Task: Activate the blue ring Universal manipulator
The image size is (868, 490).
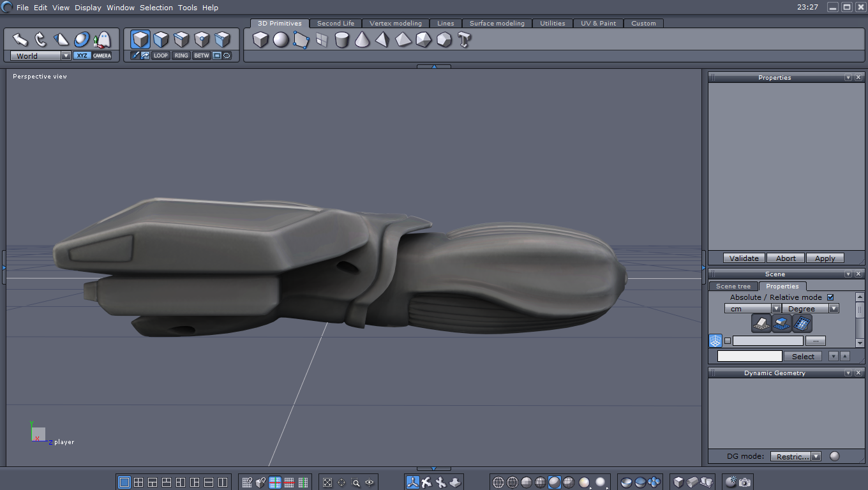Action: pyautogui.click(x=82, y=40)
